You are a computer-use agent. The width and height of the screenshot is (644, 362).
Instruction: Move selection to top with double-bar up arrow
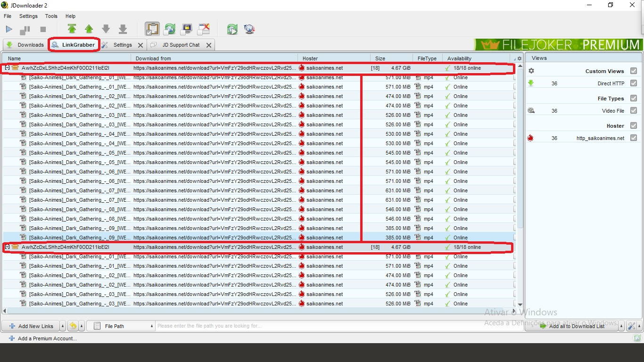(x=72, y=29)
